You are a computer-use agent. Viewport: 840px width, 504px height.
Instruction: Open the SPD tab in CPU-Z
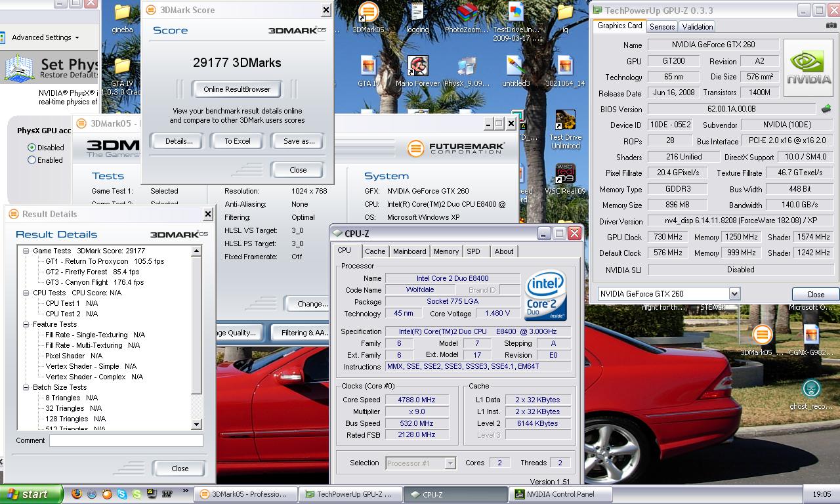pos(473,251)
